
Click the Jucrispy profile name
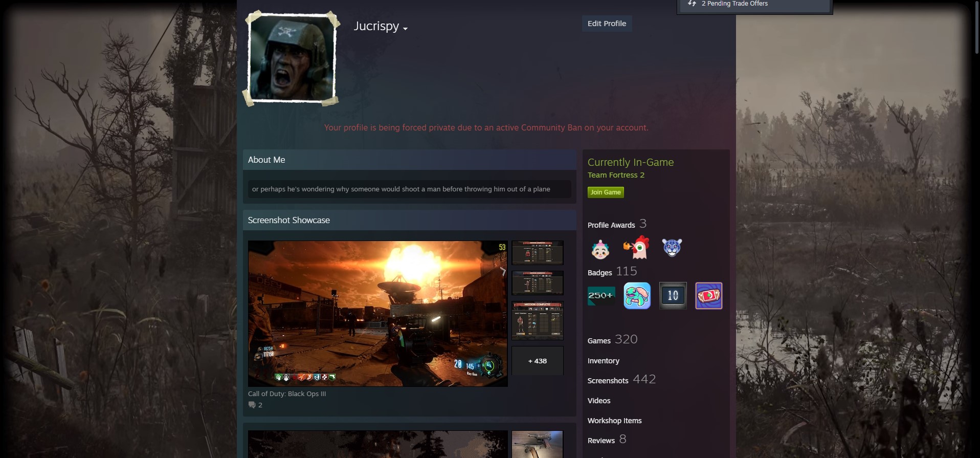[376, 26]
